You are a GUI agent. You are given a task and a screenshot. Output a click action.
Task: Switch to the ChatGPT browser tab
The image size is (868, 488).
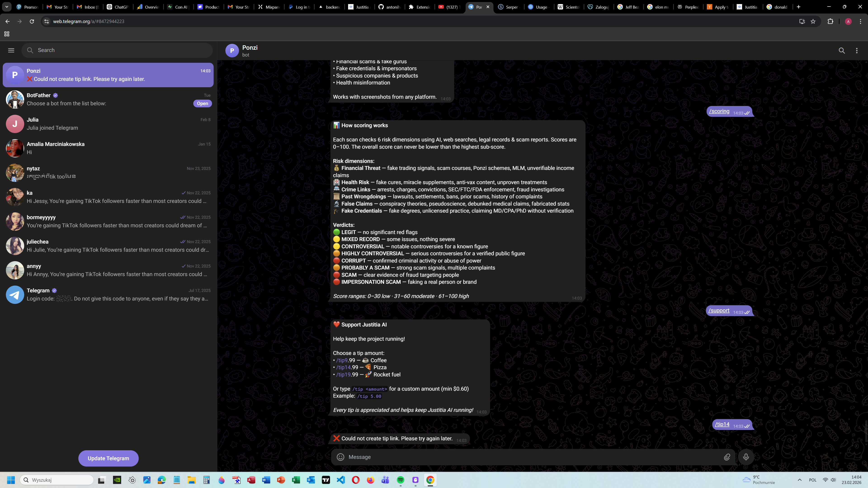(118, 7)
